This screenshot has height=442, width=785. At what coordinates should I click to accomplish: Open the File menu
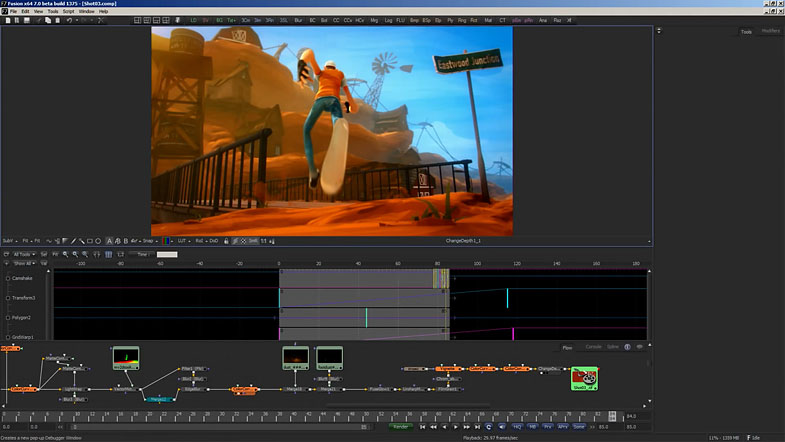point(13,11)
